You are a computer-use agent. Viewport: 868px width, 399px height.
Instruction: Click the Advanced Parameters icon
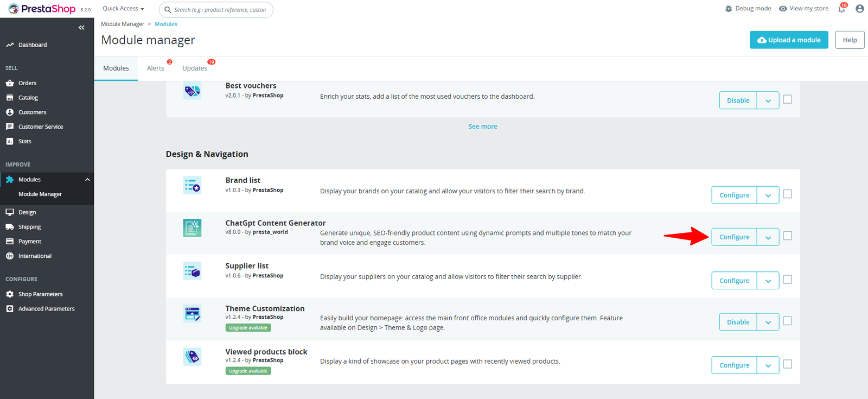coord(10,309)
